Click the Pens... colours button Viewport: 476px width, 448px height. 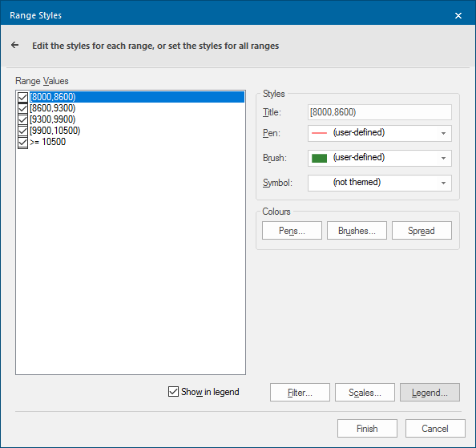[x=292, y=230]
